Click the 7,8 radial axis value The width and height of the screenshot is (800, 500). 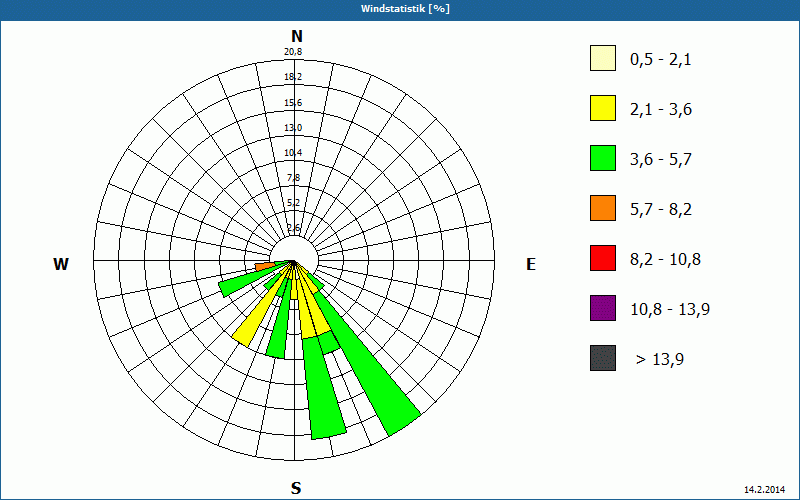(x=294, y=178)
